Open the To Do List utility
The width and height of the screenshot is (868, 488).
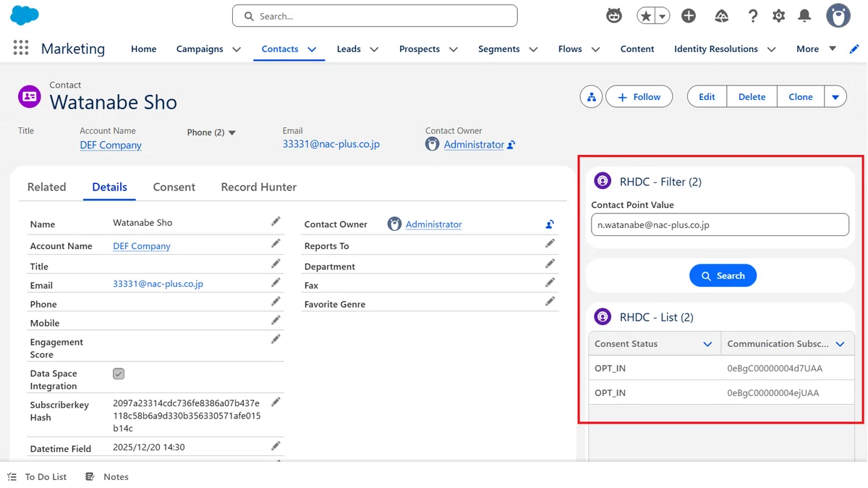point(37,476)
